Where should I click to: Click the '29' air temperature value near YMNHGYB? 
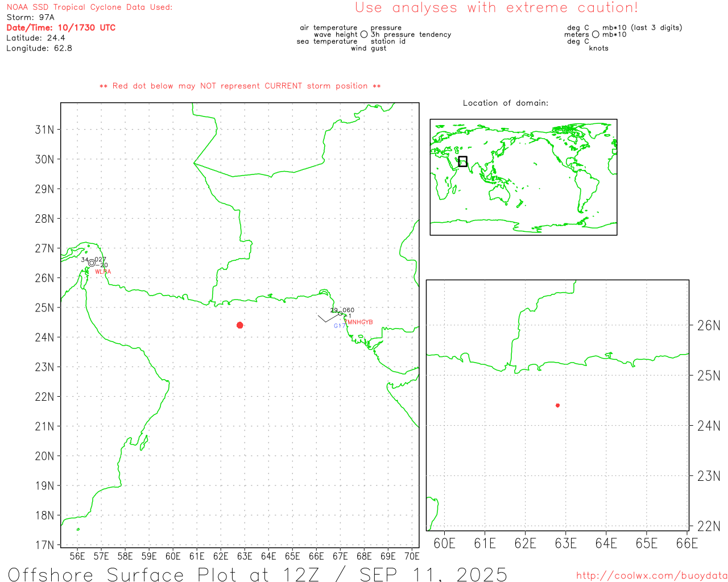[x=334, y=310]
